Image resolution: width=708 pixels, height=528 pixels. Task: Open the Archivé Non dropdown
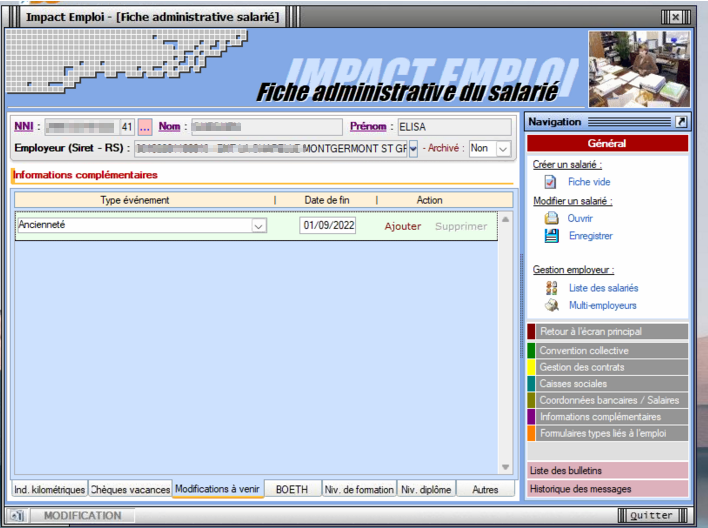point(503,148)
